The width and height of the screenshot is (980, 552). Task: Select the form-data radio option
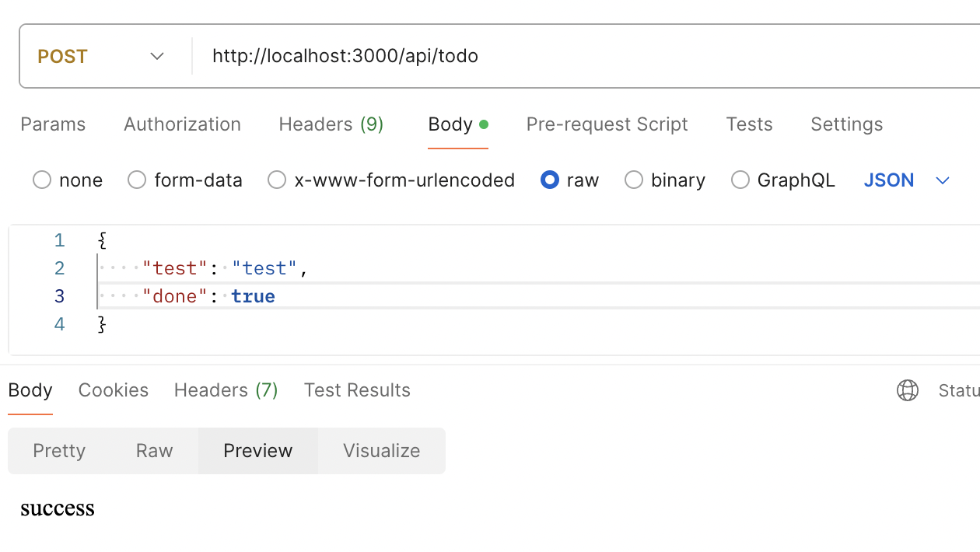tap(137, 180)
